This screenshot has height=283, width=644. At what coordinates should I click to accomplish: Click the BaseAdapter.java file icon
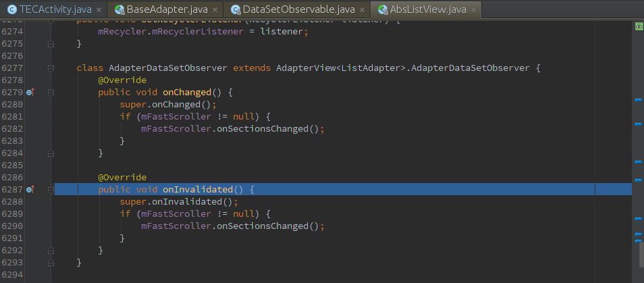click(x=119, y=9)
